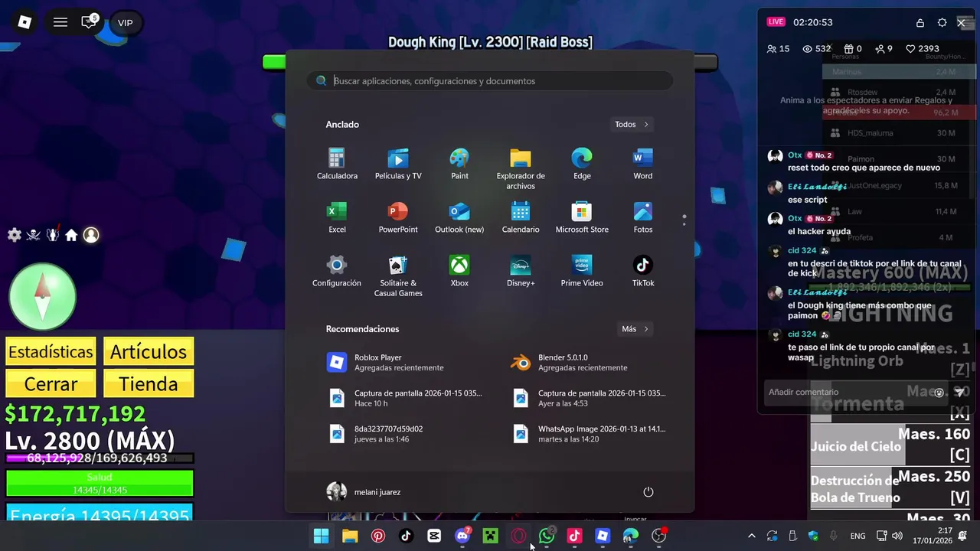Launch Solitaire & Casual Games
This screenshot has width=980, height=551.
398,276
